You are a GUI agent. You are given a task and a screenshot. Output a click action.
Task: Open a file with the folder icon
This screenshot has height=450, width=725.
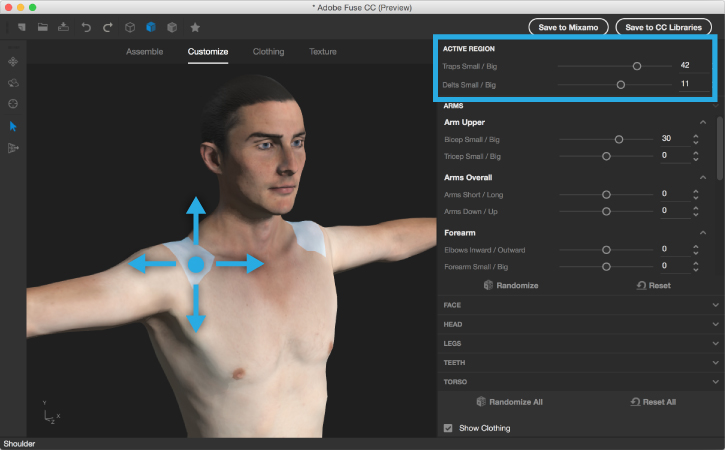tap(42, 27)
